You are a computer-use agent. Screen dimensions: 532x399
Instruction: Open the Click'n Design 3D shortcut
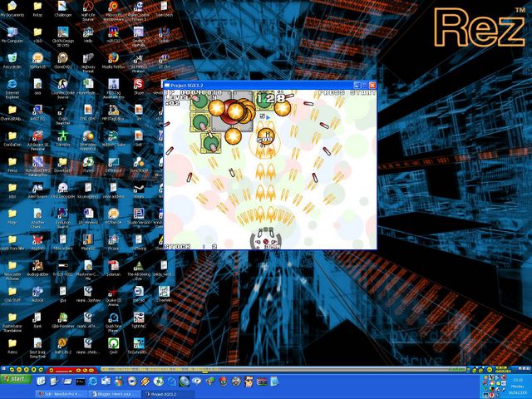[63, 37]
